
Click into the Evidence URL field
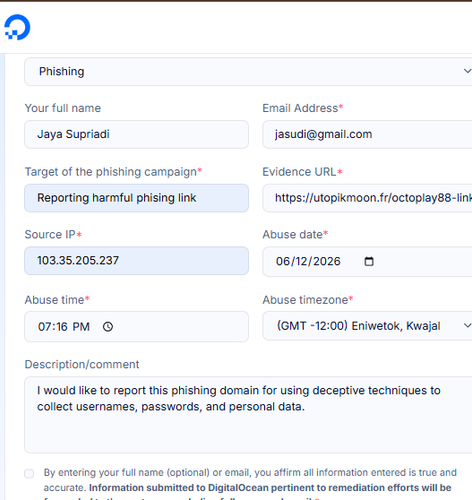click(x=367, y=198)
